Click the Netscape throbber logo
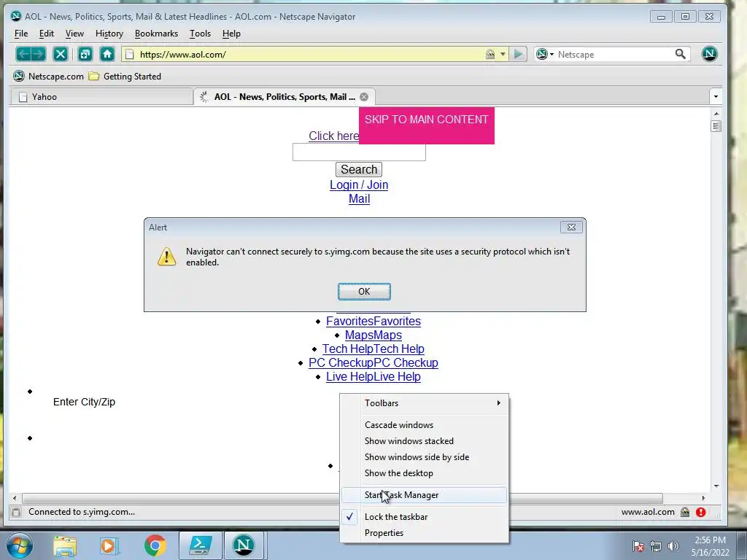 [x=709, y=54]
